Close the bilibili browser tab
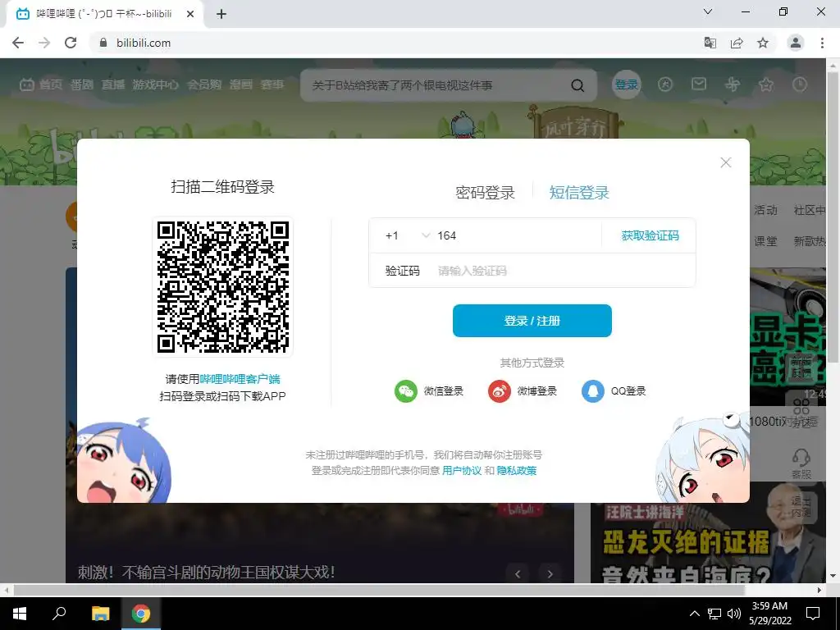 [190, 14]
